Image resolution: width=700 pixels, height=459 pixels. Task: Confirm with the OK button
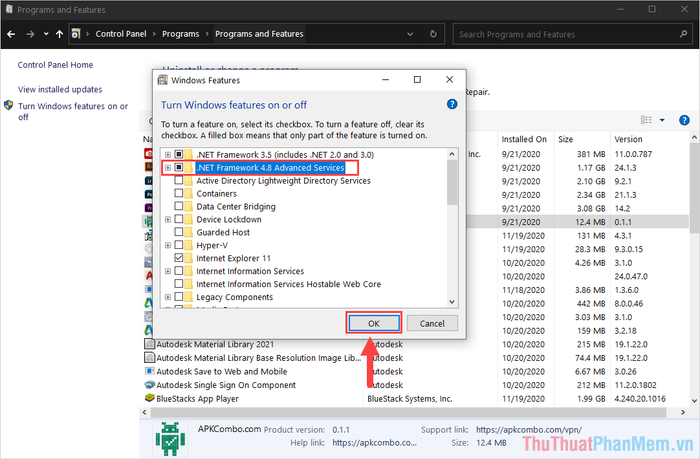(374, 323)
